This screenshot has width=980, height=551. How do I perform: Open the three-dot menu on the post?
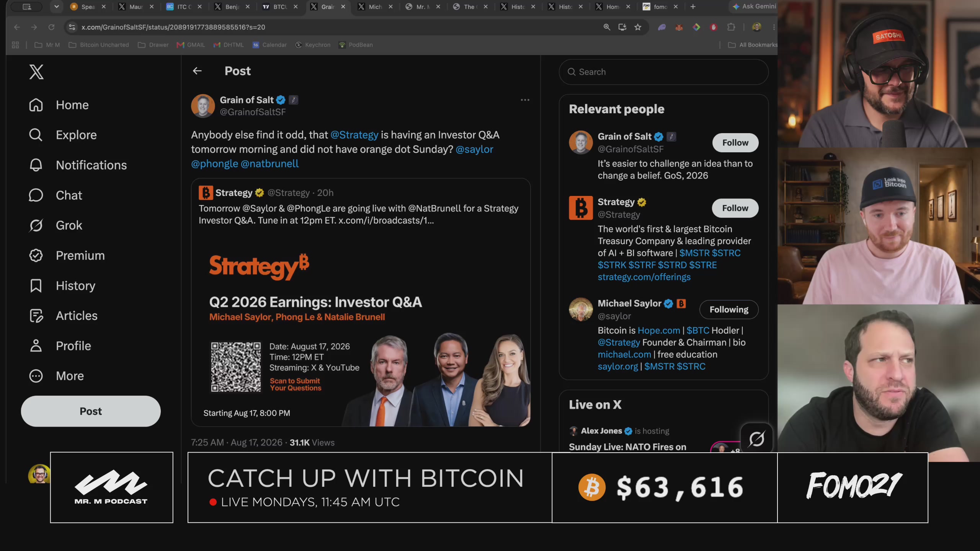click(x=525, y=100)
